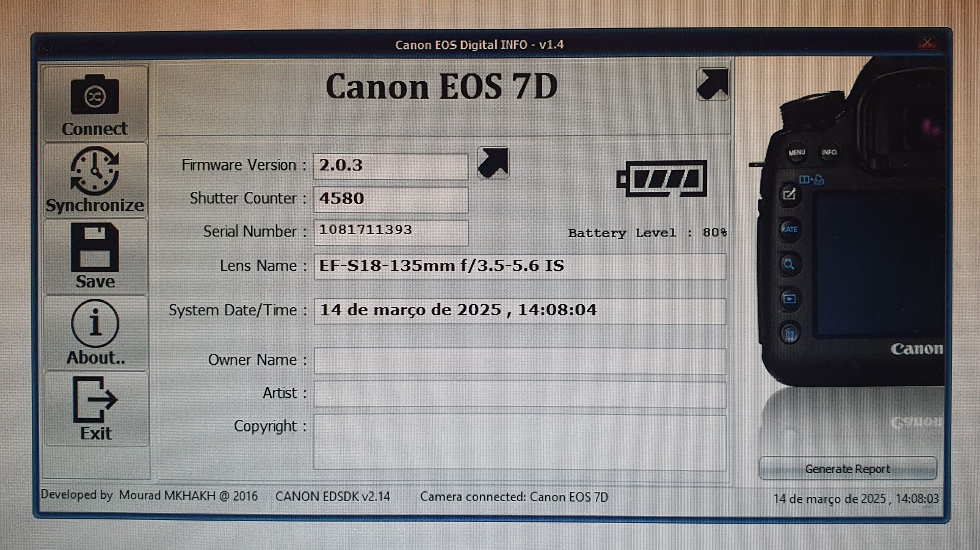This screenshot has height=550, width=980.
Task: Click the Shutter Counter field 4580
Action: (x=391, y=199)
